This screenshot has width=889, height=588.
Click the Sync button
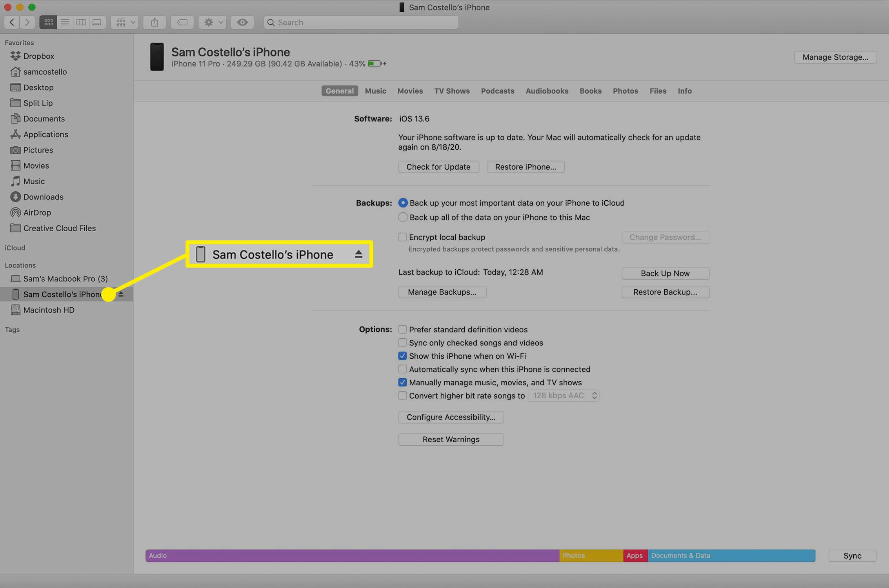tap(852, 556)
